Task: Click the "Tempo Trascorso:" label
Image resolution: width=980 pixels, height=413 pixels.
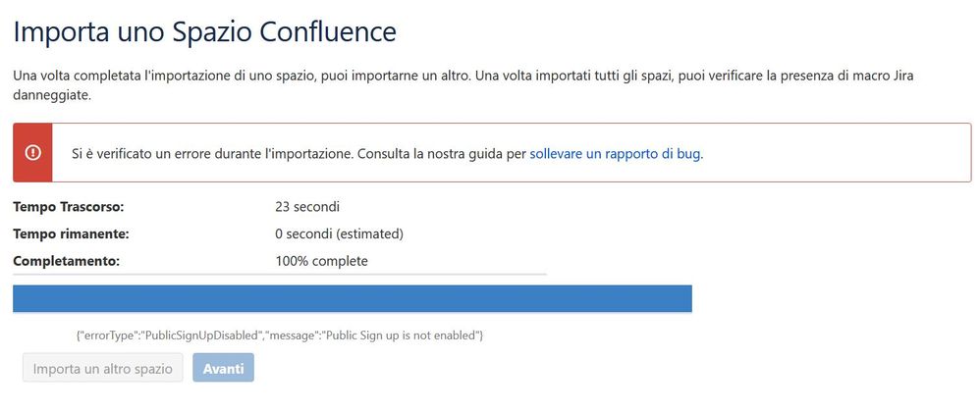Action: coord(69,207)
